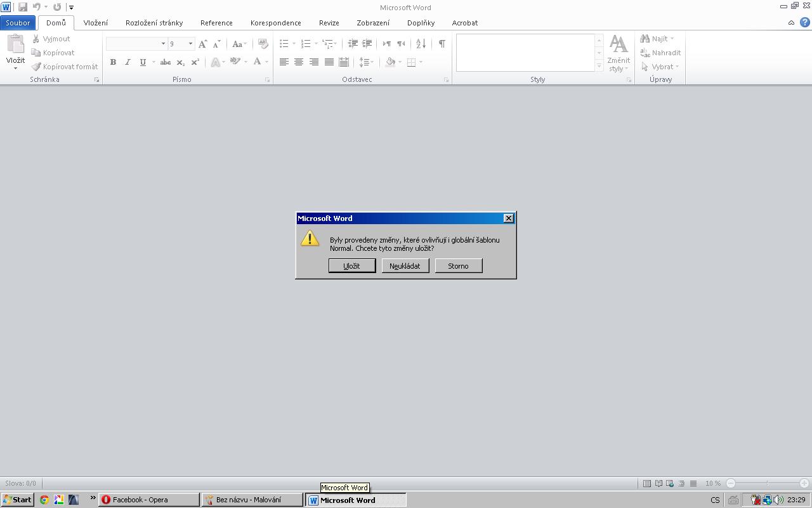Screen dimensions: 812x508
Task: Toggle bold formatting
Action: tap(113, 62)
